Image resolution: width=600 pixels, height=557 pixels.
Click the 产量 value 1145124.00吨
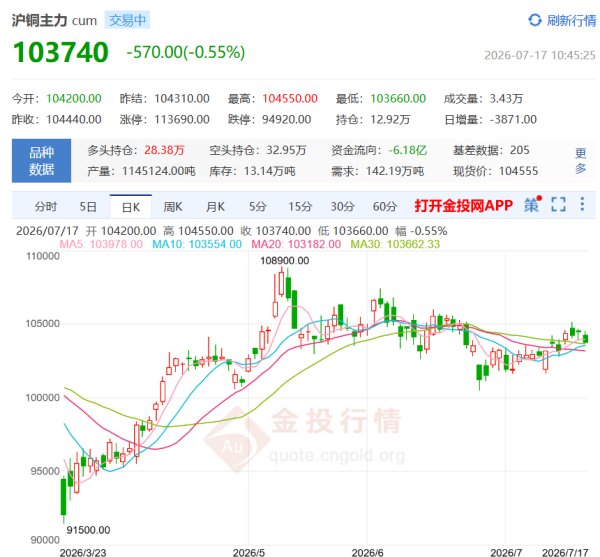pos(158,171)
